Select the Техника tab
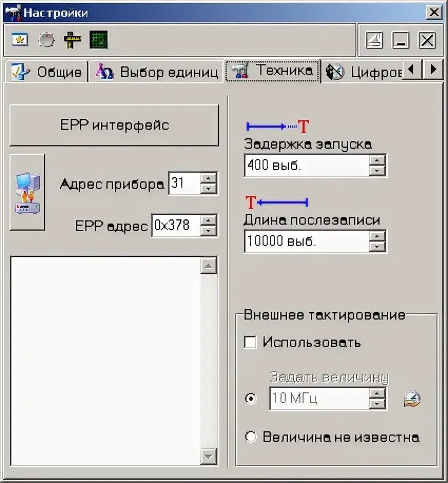This screenshot has height=483, width=448. (272, 71)
